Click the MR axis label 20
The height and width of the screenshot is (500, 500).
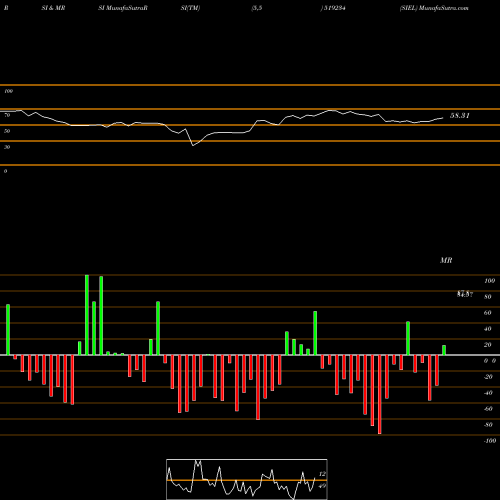click(x=488, y=345)
